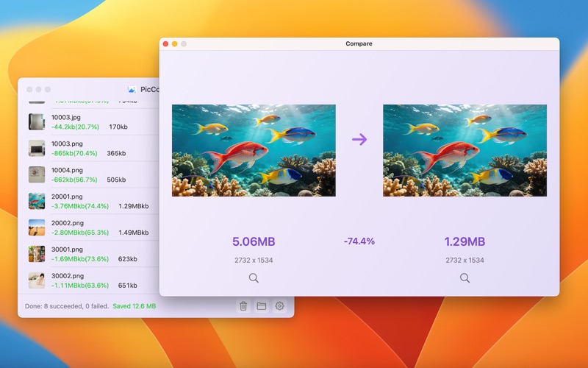This screenshot has width=588, height=368.
Task: Close the Compare window
Action: (x=166, y=44)
